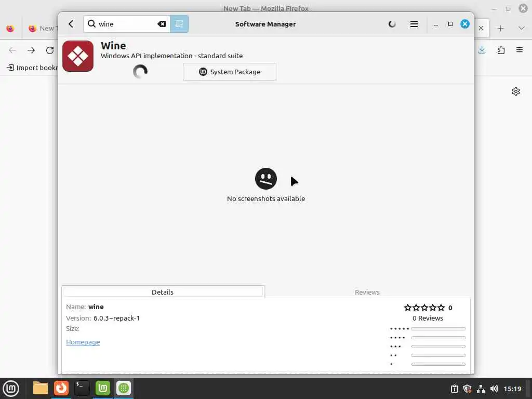Click the three-star rating bar

tap(438, 347)
